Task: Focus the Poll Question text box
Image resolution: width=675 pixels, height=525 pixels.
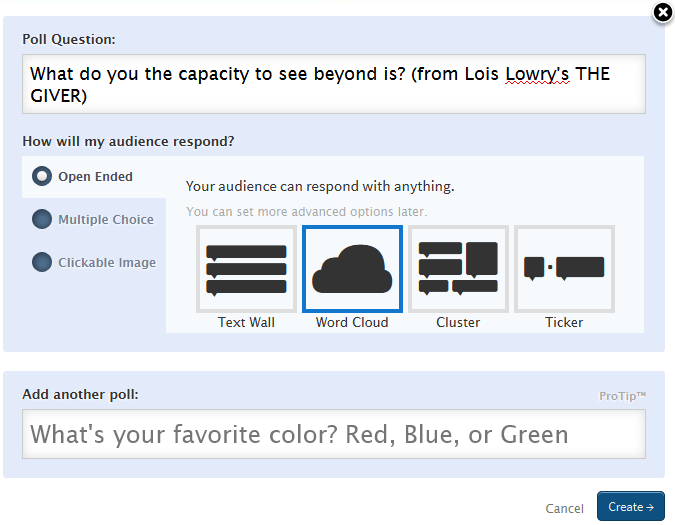Action: click(334, 84)
